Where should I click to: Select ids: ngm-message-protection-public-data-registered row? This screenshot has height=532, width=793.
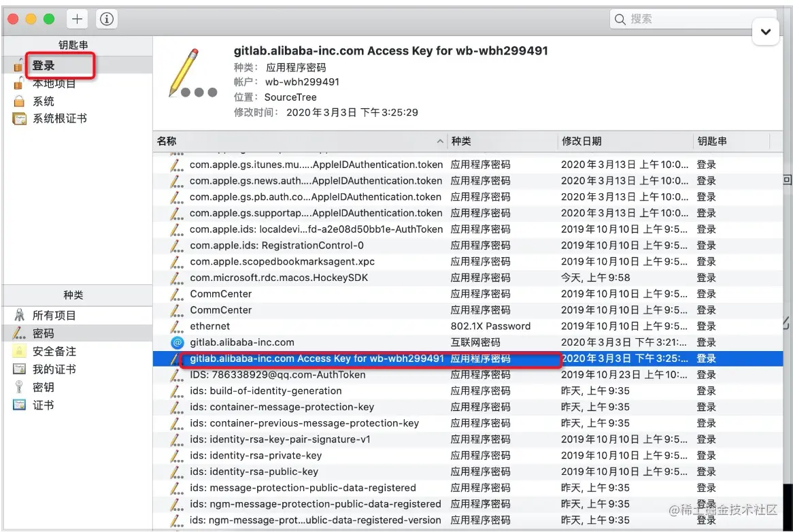pyautogui.click(x=468, y=504)
